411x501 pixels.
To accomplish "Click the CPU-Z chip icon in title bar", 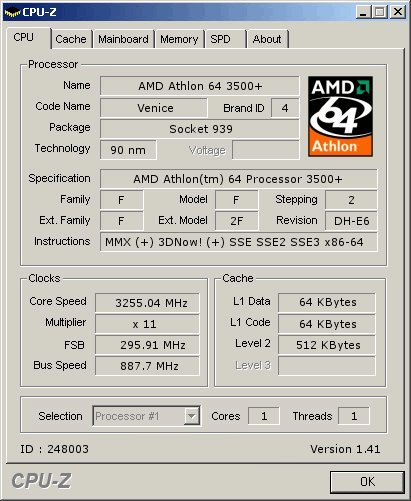I will click(x=12, y=12).
